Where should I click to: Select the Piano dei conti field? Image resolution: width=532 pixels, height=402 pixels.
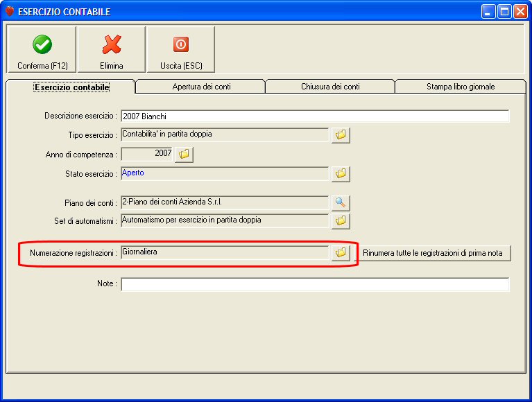(x=225, y=202)
